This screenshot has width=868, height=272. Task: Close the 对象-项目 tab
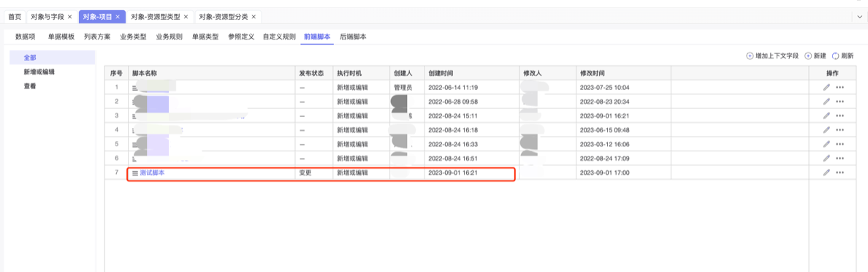tap(118, 17)
